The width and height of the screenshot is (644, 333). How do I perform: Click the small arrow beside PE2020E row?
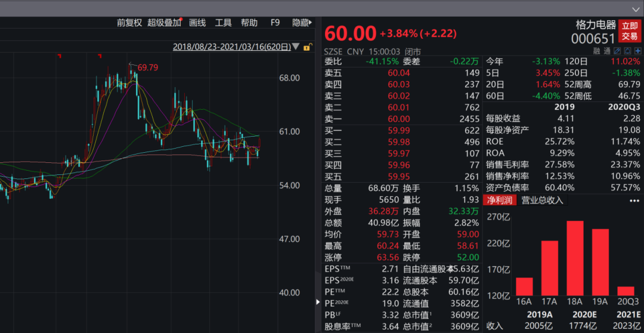click(x=318, y=303)
